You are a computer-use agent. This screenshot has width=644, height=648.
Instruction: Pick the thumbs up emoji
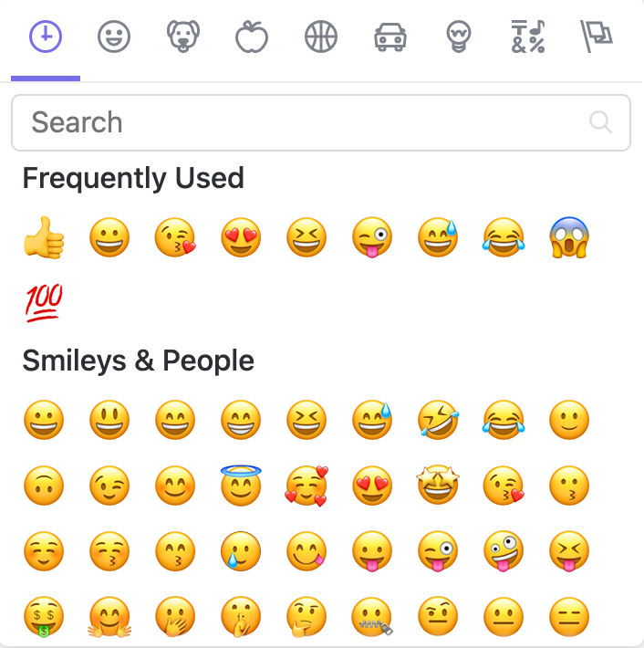coord(44,239)
